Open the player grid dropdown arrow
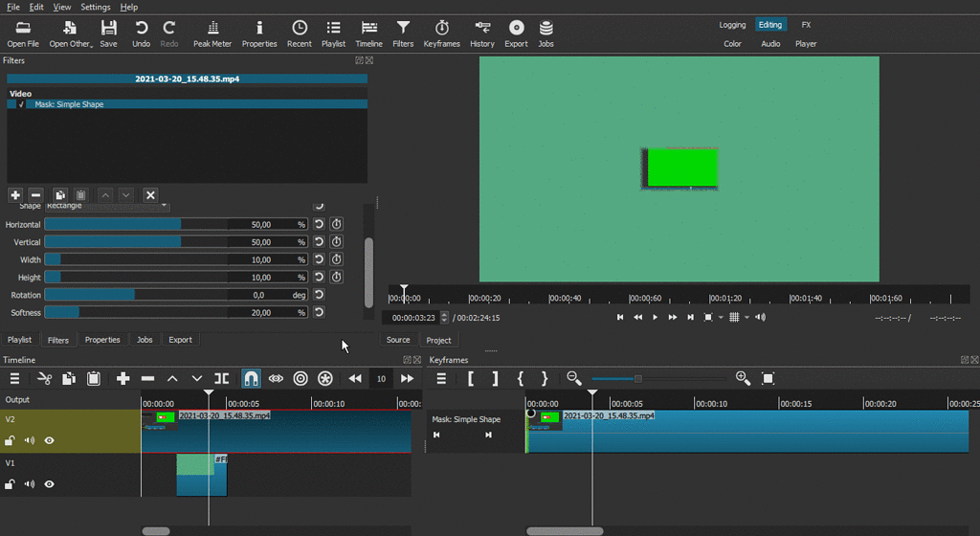 point(746,318)
